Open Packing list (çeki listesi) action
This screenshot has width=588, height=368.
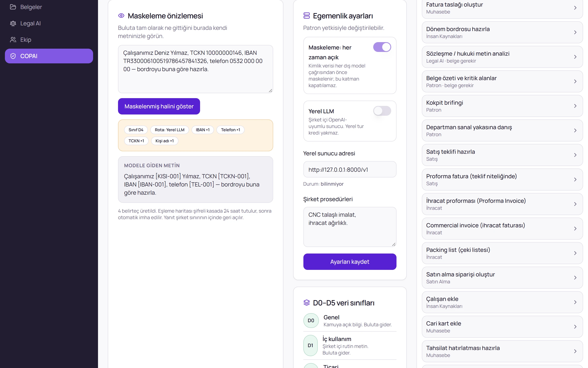tap(502, 253)
